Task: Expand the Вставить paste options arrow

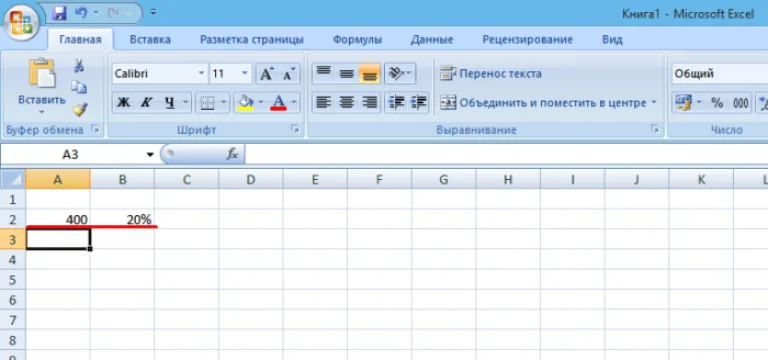Action: coord(42,112)
